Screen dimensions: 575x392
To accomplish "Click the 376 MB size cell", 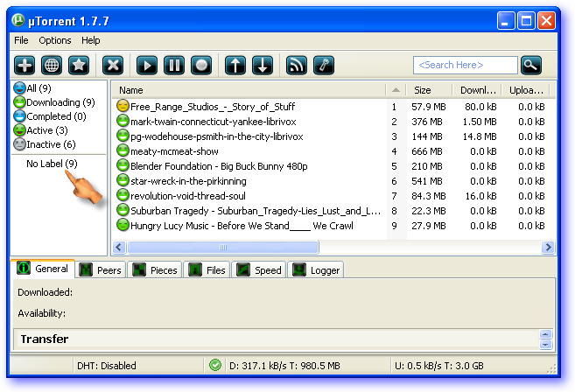I will coord(427,122).
